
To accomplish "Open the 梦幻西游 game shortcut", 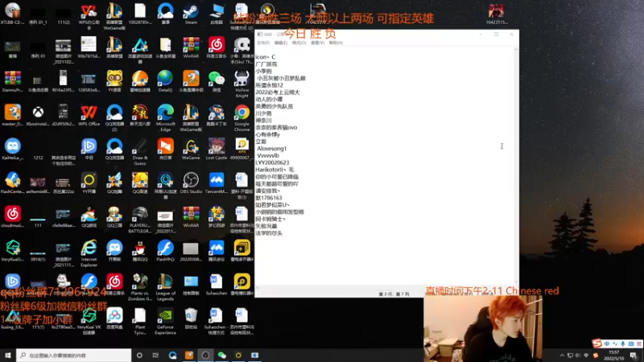I will 217,216.
